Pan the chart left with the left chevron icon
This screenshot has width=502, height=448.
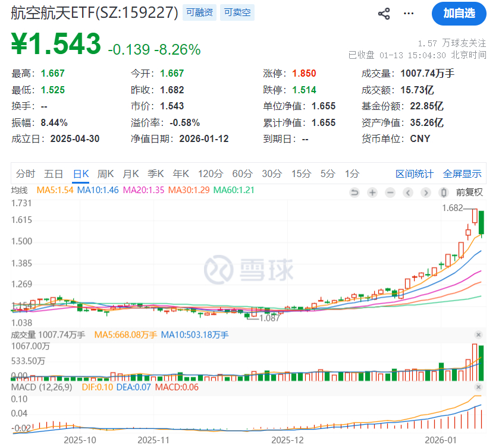pos(408,193)
